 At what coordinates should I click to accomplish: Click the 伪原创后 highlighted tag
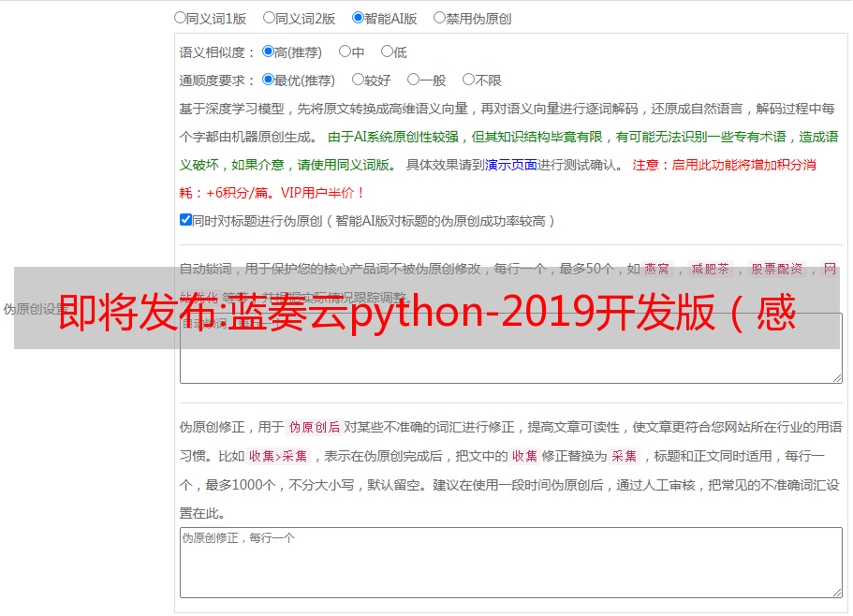[315, 427]
